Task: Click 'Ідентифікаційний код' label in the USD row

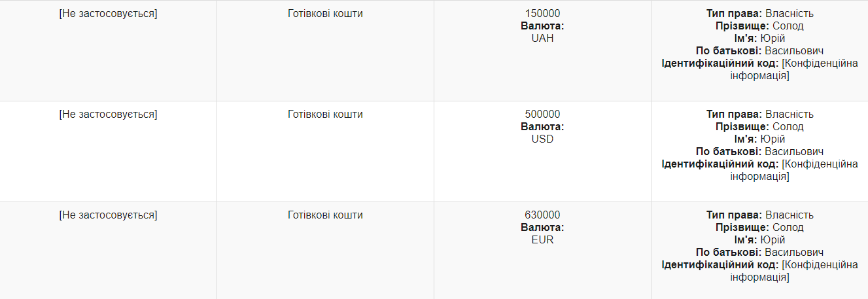Action: tap(720, 164)
